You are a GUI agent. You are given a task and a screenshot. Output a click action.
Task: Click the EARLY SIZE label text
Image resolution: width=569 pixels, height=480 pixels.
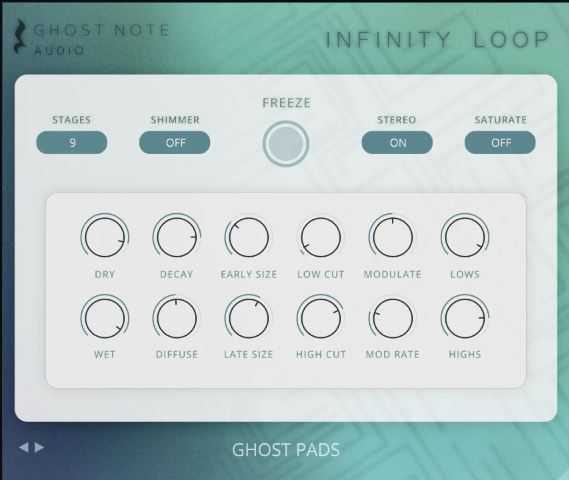pyautogui.click(x=249, y=274)
